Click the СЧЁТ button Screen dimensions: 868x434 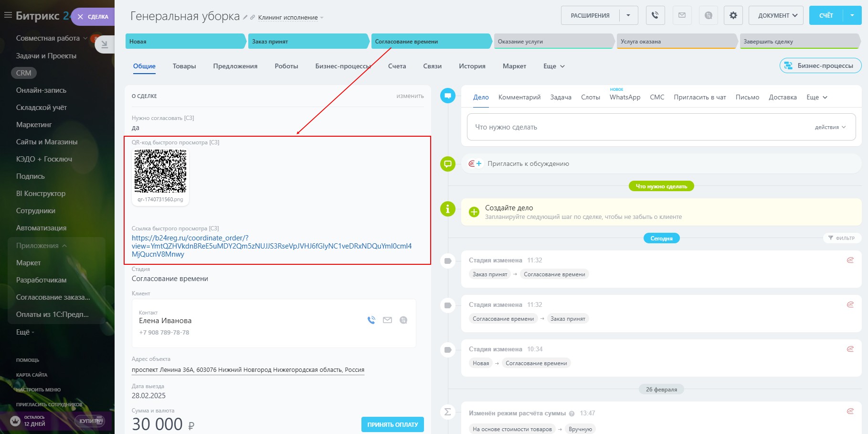coord(826,15)
